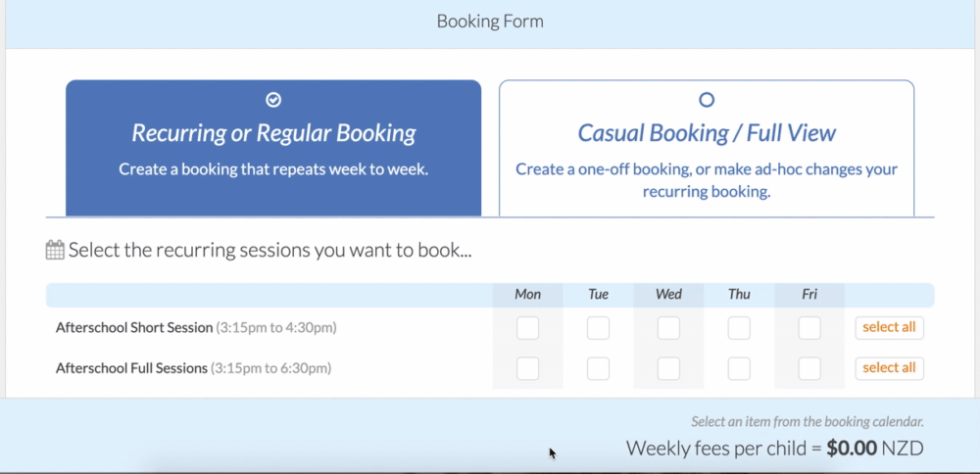Check Monday for Afterschool Short Session
Screen dimensions: 980x474
coord(527,328)
